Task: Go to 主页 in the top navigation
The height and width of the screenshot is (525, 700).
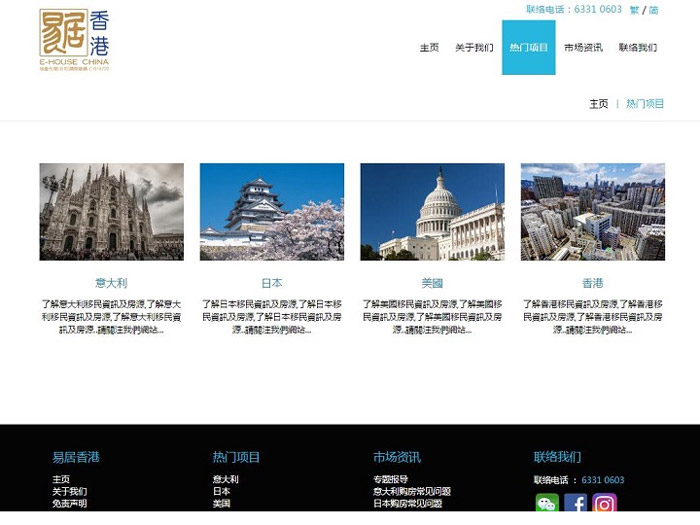Action: (x=429, y=48)
